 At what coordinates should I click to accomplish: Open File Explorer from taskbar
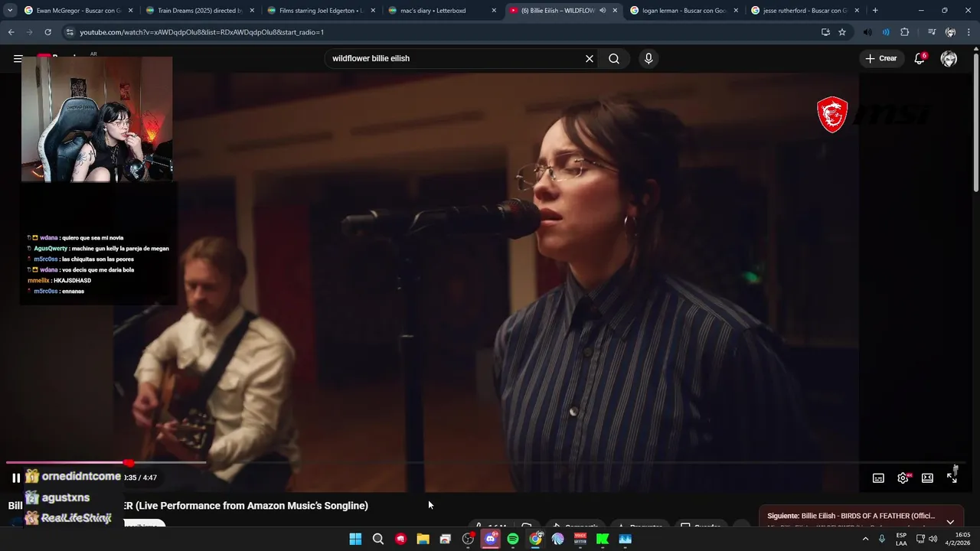click(x=423, y=539)
